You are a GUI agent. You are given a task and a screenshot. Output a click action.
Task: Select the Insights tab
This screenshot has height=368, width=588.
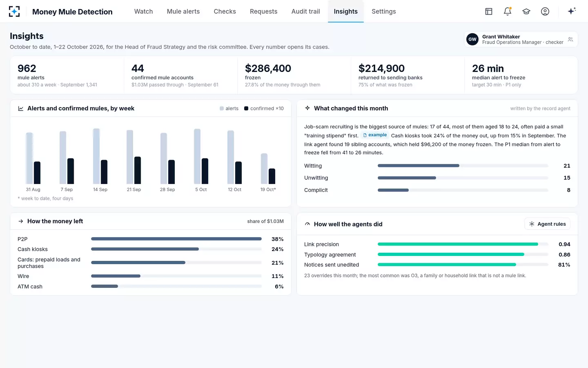click(x=346, y=11)
